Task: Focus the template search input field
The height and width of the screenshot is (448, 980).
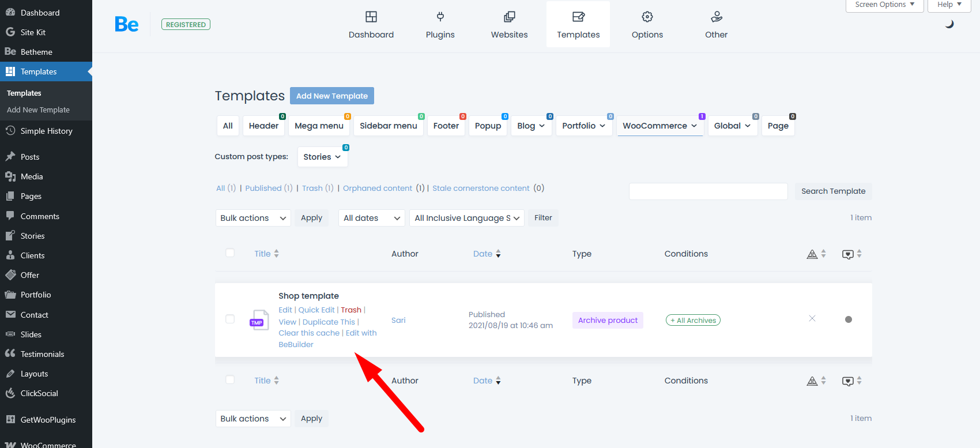Action: tap(708, 191)
